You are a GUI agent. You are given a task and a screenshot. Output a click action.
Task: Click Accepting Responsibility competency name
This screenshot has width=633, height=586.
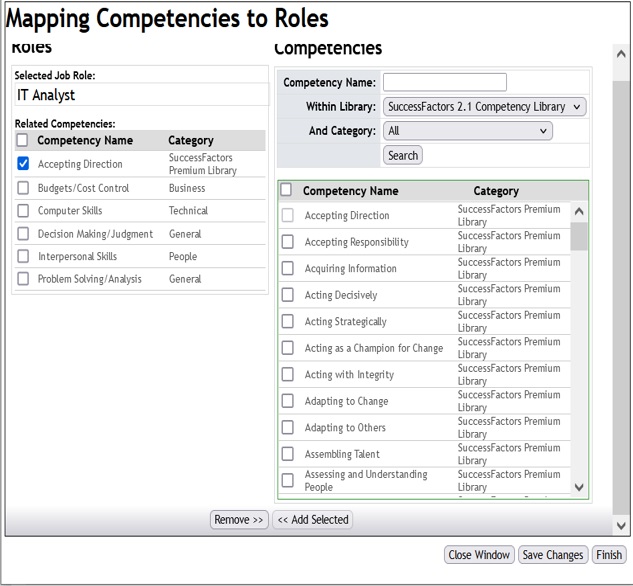[356, 242]
